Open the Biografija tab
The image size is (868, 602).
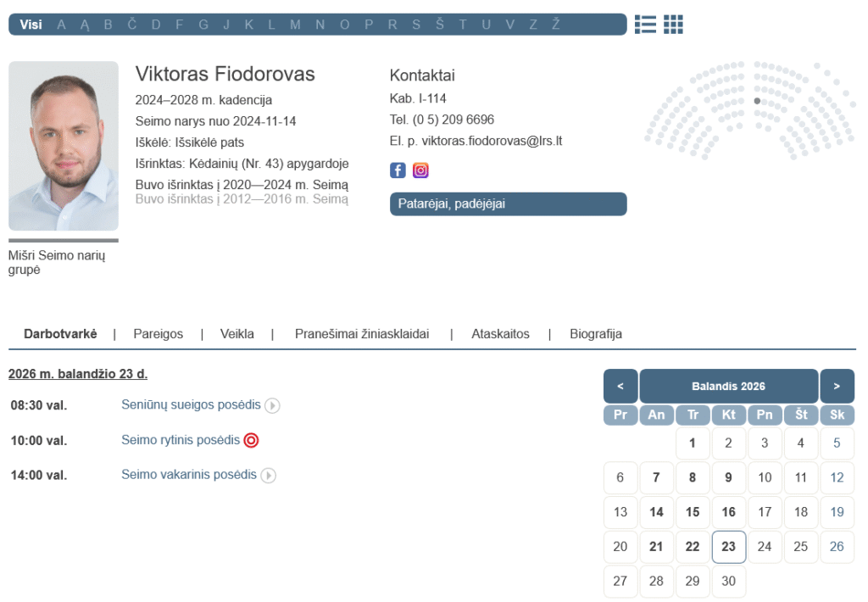(595, 334)
